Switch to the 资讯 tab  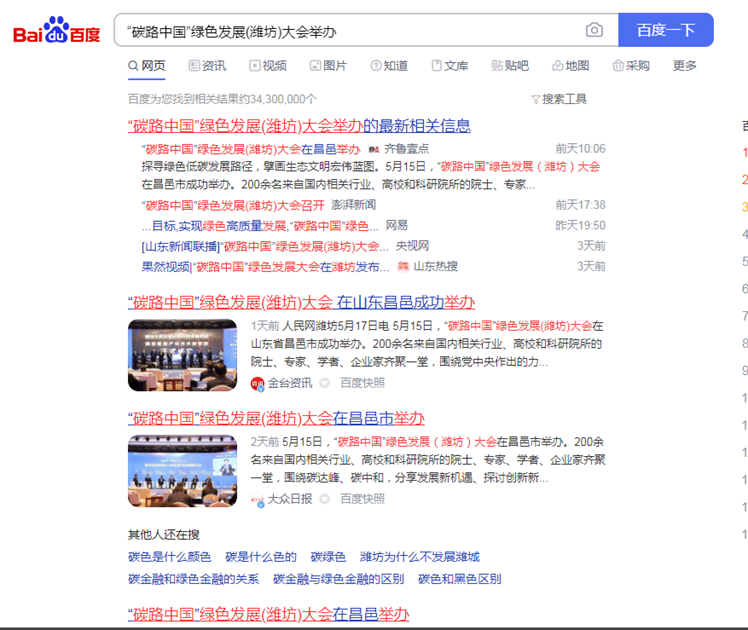coord(208,65)
